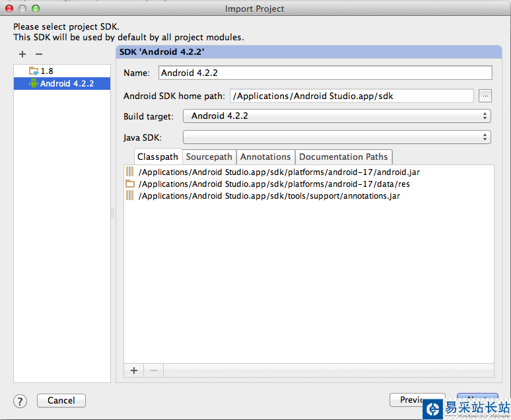Select the Android 4.2.2 SDK entry
Screen dimensions: 511x420
coord(62,83)
